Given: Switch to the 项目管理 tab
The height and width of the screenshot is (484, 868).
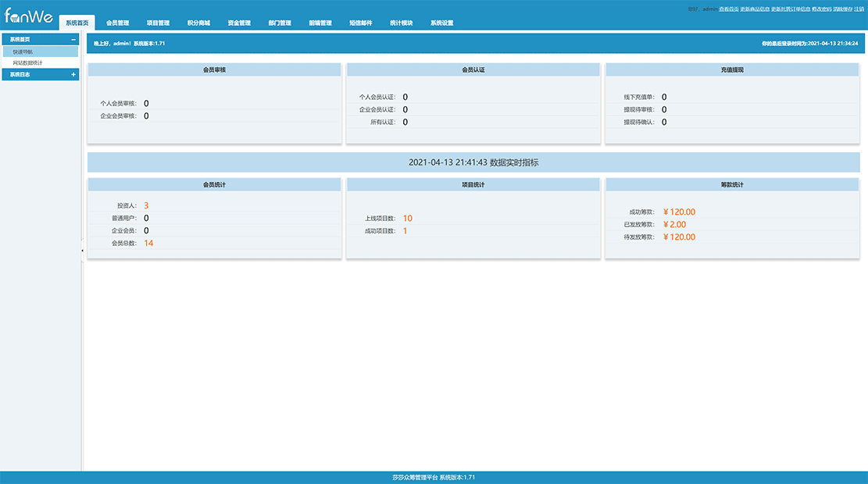Looking at the screenshot, I should coord(158,23).
